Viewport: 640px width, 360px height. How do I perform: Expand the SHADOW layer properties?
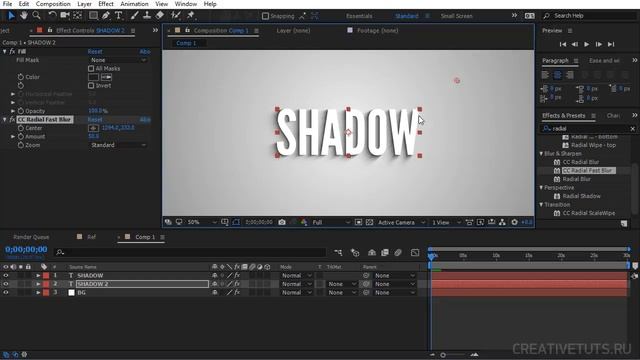pos(38,276)
